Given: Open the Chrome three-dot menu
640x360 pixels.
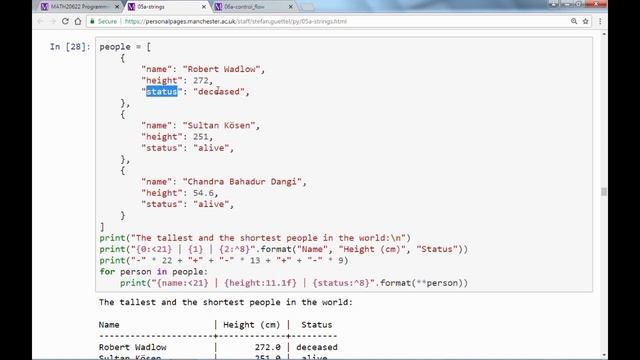Looking at the screenshot, I should (x=600, y=21).
